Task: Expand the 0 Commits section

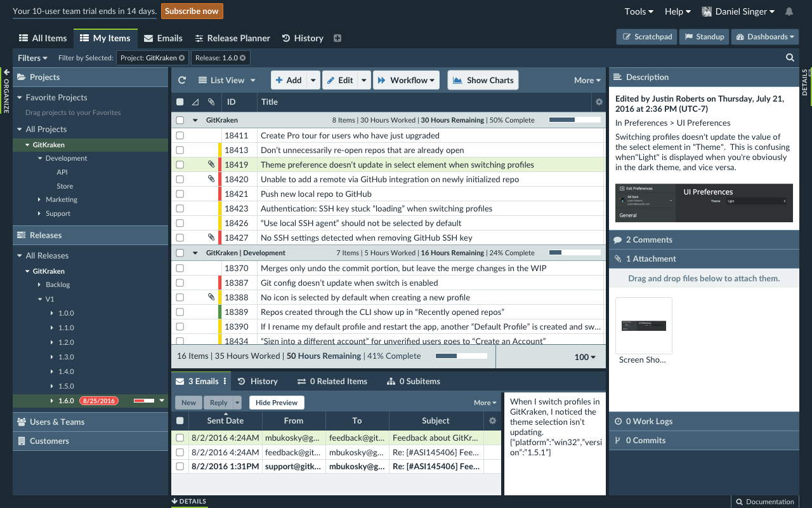Action: 704,440
